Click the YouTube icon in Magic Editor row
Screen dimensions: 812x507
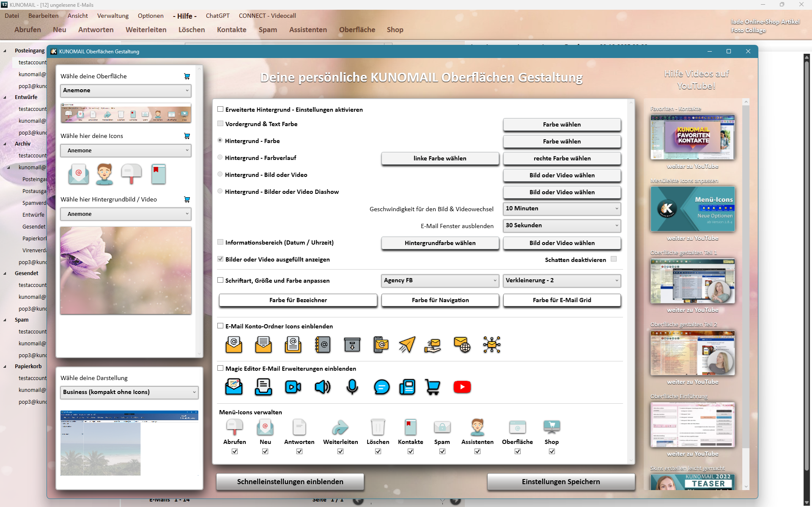coord(462,387)
